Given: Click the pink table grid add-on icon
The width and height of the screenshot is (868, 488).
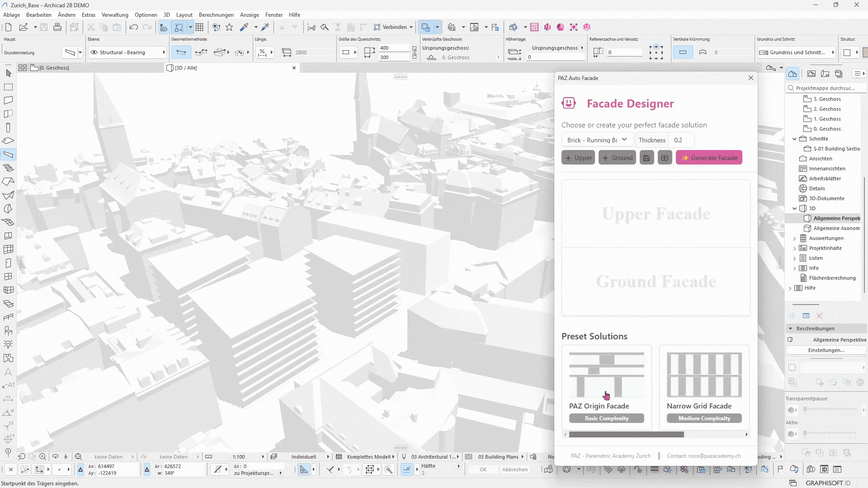Looking at the screenshot, I should click(534, 27).
